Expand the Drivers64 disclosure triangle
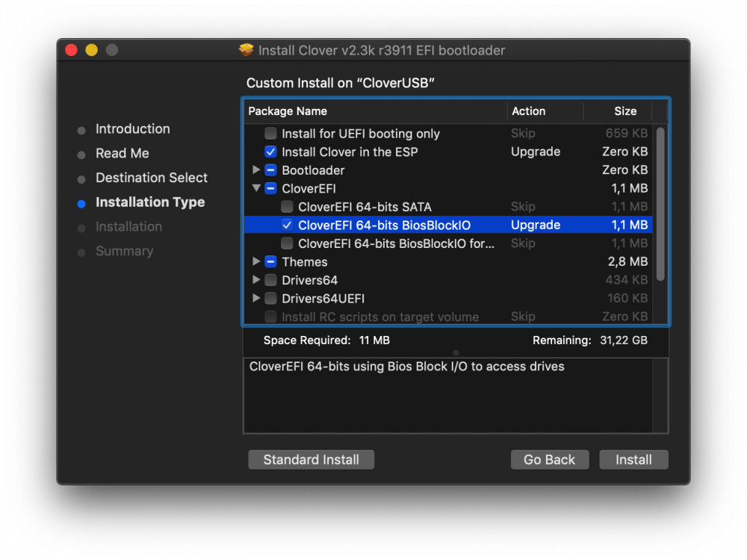 tap(255, 279)
